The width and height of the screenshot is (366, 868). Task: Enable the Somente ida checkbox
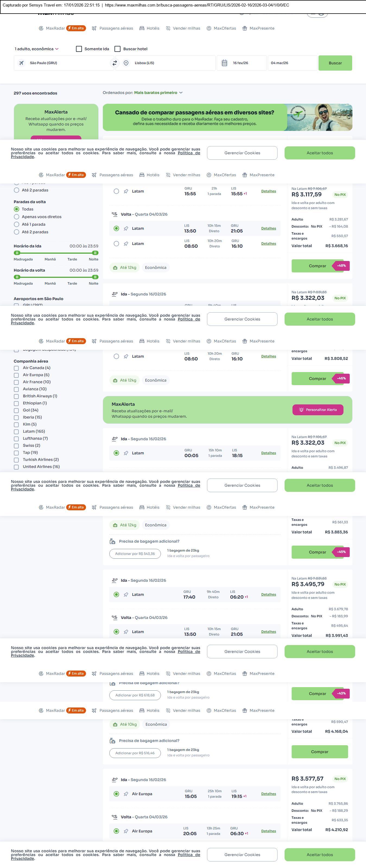(x=79, y=49)
